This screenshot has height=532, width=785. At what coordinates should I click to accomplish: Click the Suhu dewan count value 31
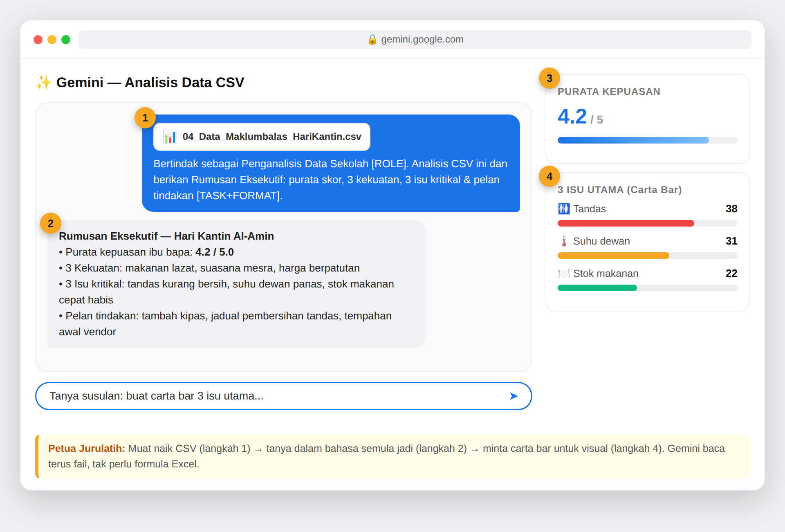[731, 241]
